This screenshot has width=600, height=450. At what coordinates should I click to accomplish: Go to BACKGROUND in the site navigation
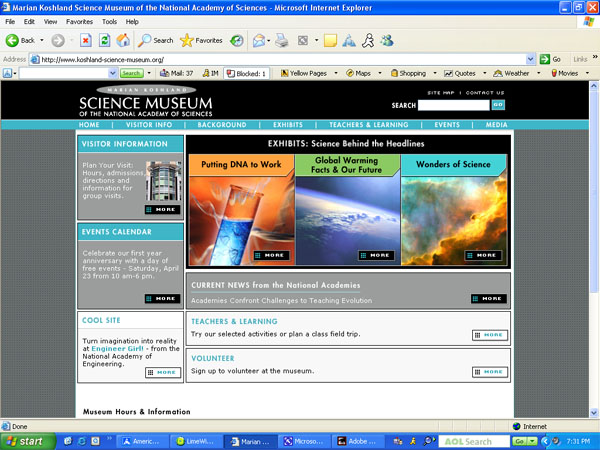[222, 125]
